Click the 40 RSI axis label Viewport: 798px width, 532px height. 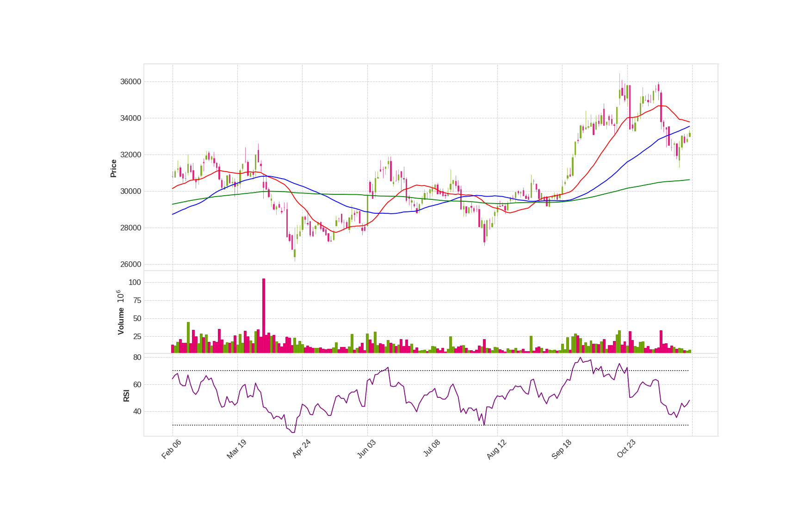click(137, 412)
